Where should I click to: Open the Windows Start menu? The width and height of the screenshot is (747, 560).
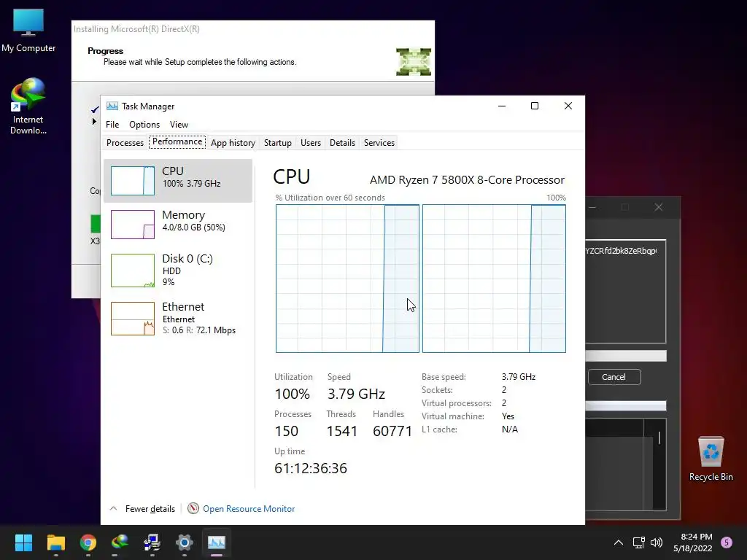coord(23,542)
